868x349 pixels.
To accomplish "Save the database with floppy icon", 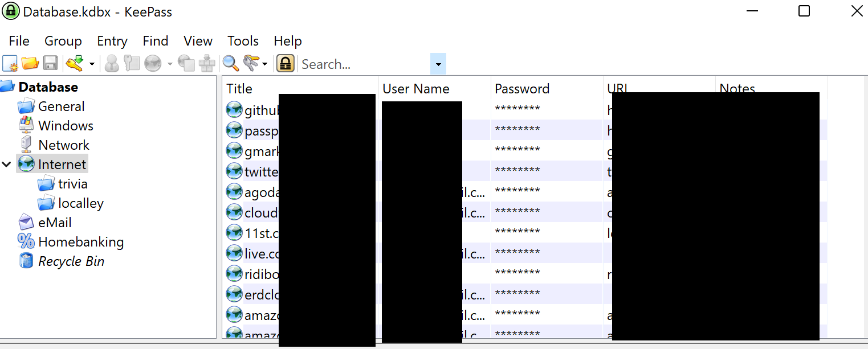I will [x=50, y=64].
